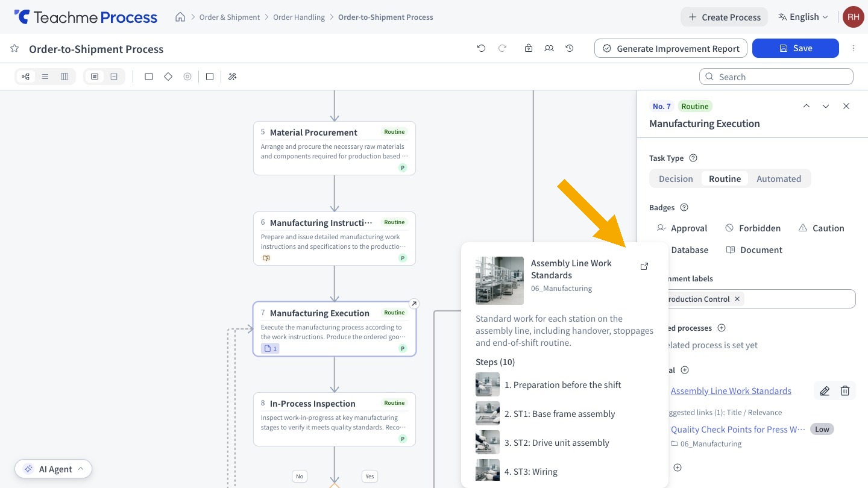Switch to list view
This screenshot has width=868, height=488.
pyautogui.click(x=45, y=77)
